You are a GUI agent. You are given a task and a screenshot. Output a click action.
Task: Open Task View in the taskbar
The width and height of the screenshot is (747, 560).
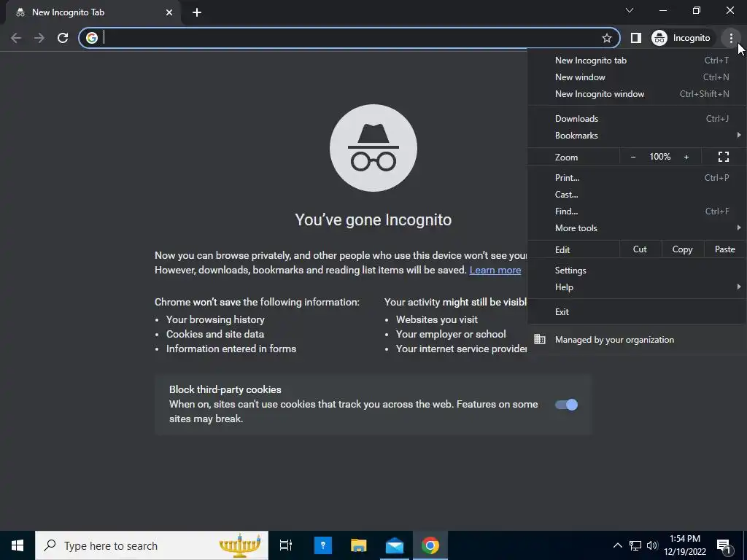coord(286,545)
